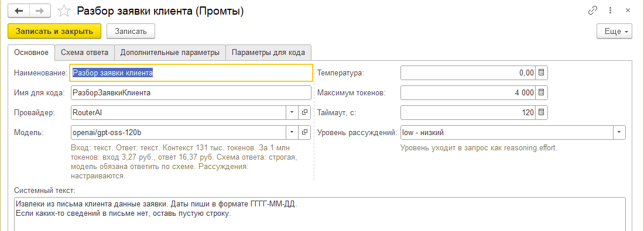The height and width of the screenshot is (231, 644).
Task: Open calculator for Таймаут field
Action: [542, 112]
